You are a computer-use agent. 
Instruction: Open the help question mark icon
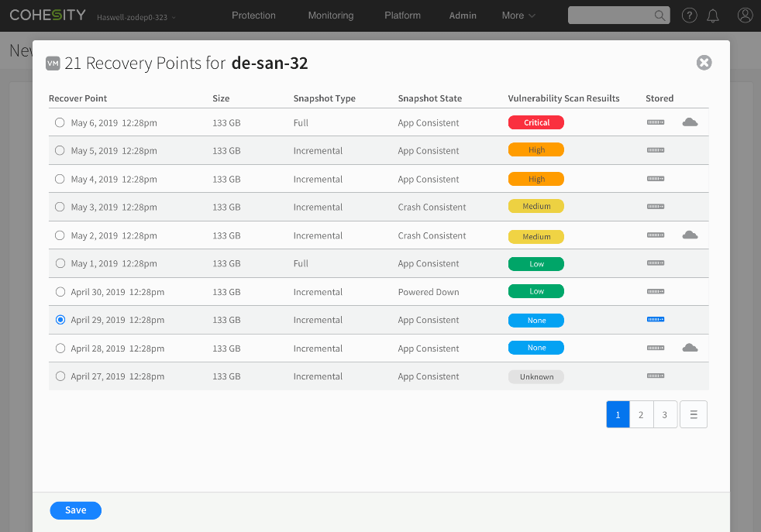[x=688, y=15]
